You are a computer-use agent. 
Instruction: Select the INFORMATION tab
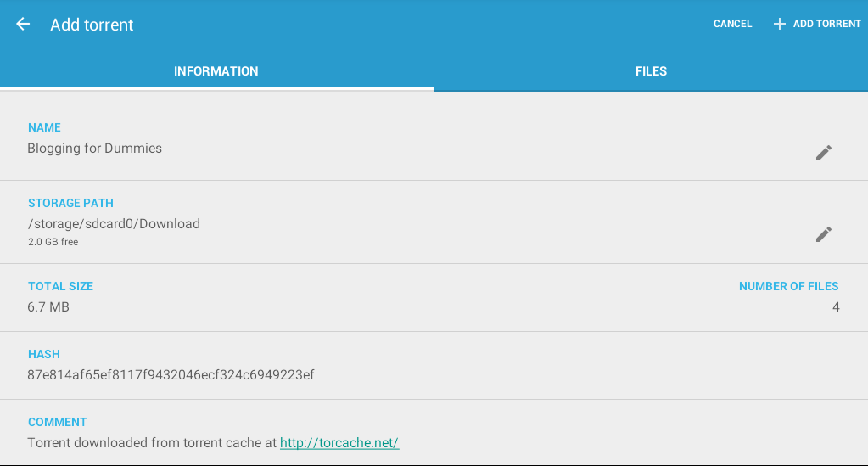pos(216,71)
